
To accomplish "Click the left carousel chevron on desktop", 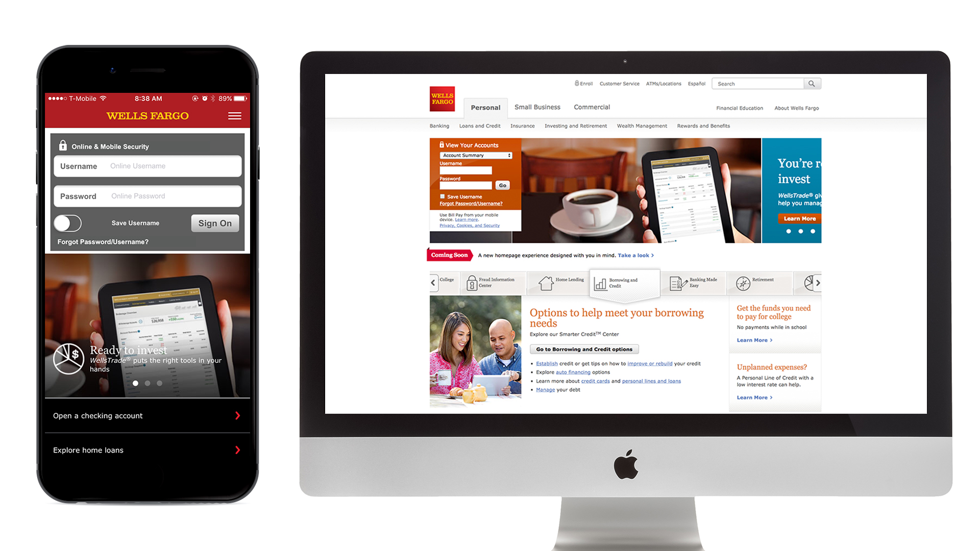I will (x=431, y=281).
